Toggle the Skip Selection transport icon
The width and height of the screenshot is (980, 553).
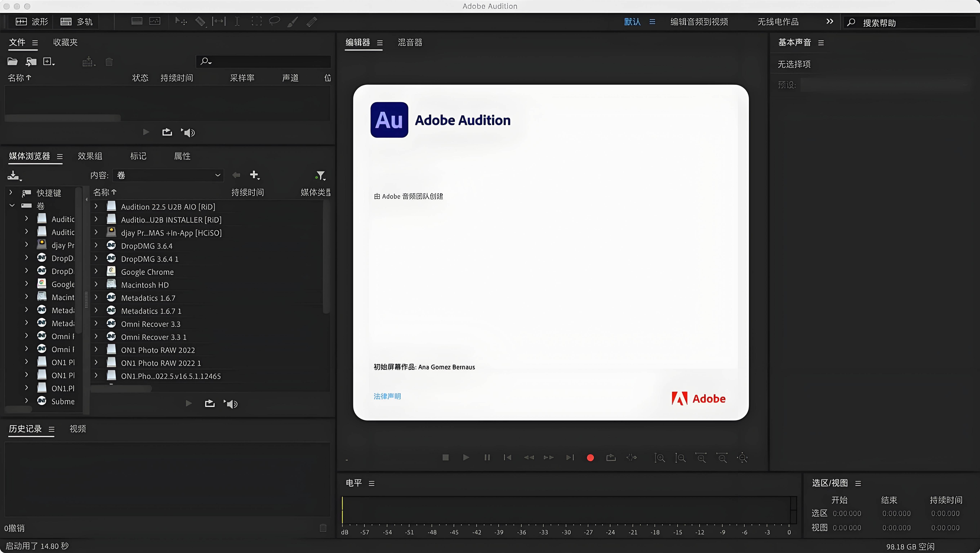632,457
